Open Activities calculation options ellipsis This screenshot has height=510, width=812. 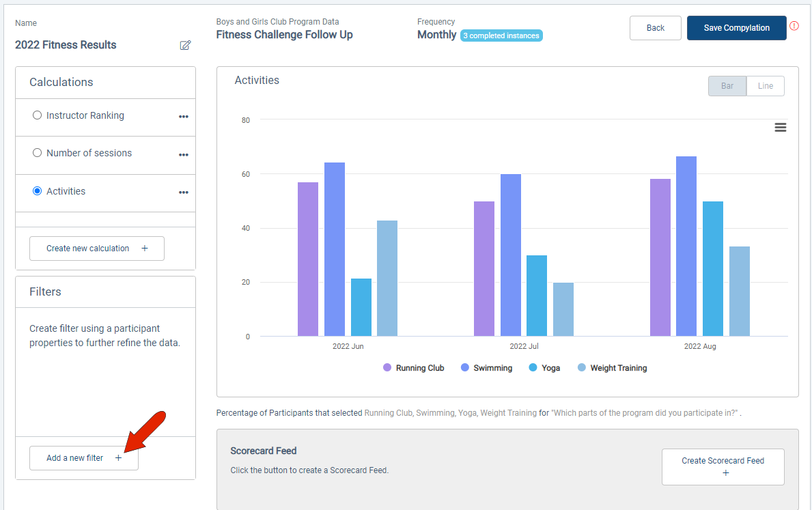point(183,192)
